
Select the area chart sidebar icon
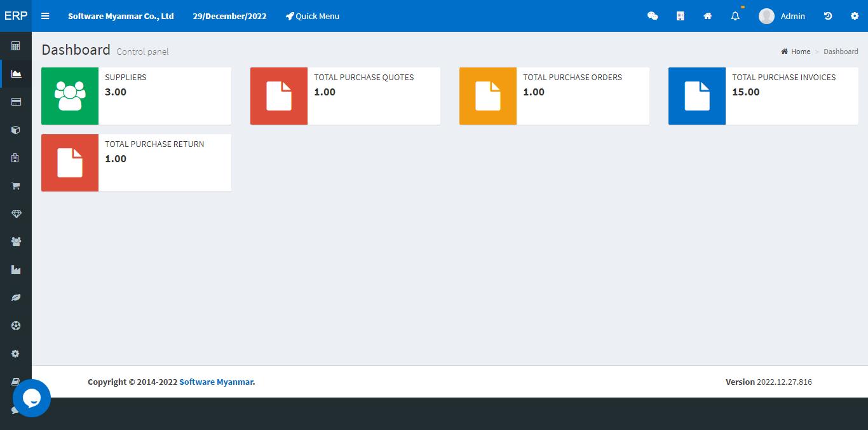(16, 74)
